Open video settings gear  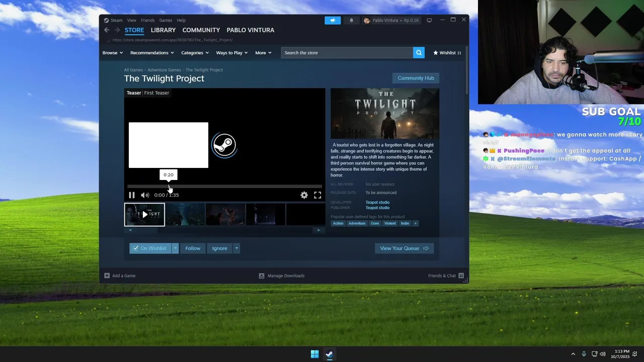(304, 195)
